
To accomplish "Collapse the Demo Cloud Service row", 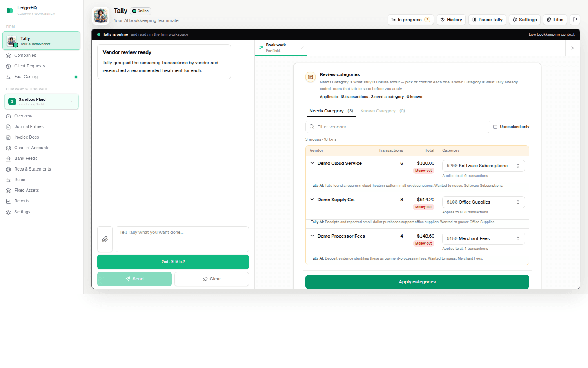I will tap(312, 163).
